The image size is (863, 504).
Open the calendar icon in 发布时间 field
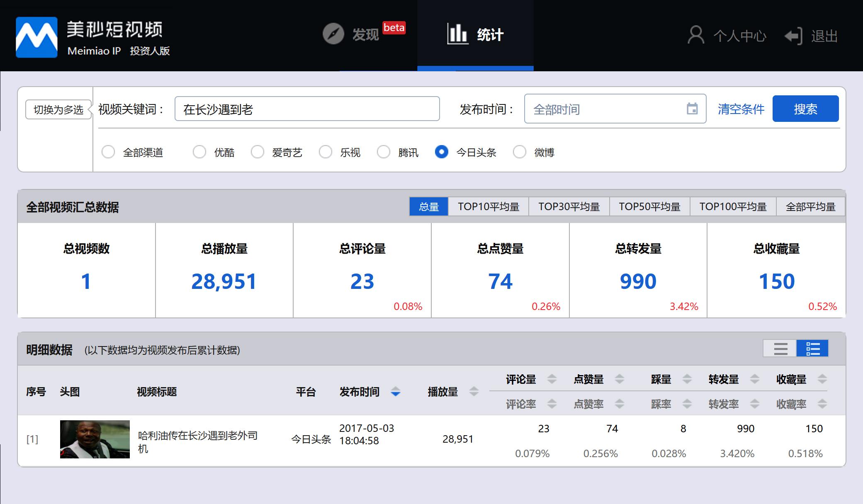[692, 109]
